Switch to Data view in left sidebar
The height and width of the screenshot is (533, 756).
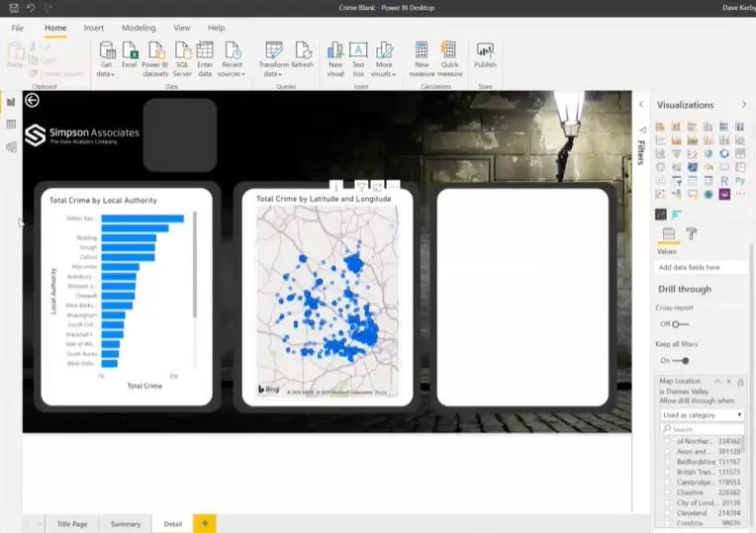[11, 125]
